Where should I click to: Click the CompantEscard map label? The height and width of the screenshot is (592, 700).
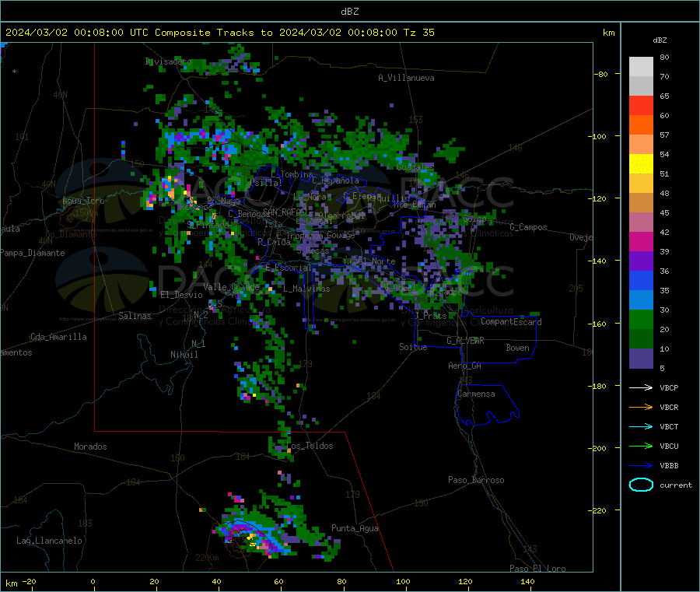pyautogui.click(x=511, y=322)
